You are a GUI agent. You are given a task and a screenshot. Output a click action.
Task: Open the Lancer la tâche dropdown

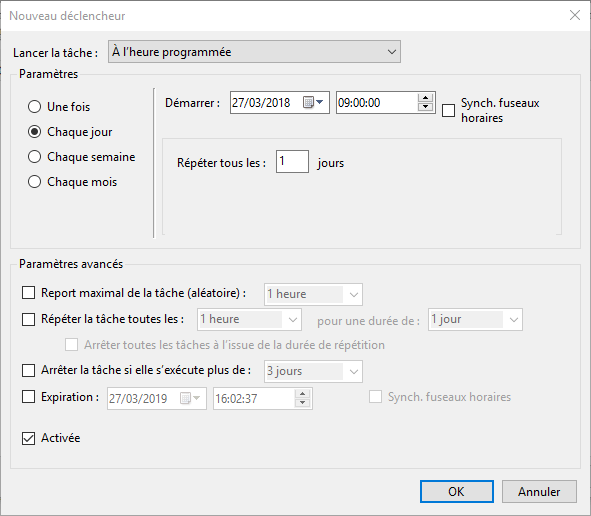254,52
